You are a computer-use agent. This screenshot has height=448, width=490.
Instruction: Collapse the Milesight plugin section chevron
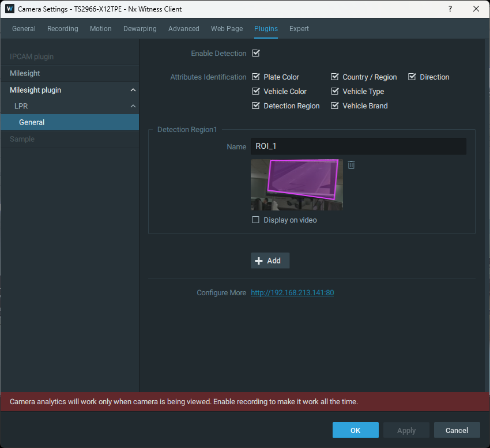(x=133, y=90)
